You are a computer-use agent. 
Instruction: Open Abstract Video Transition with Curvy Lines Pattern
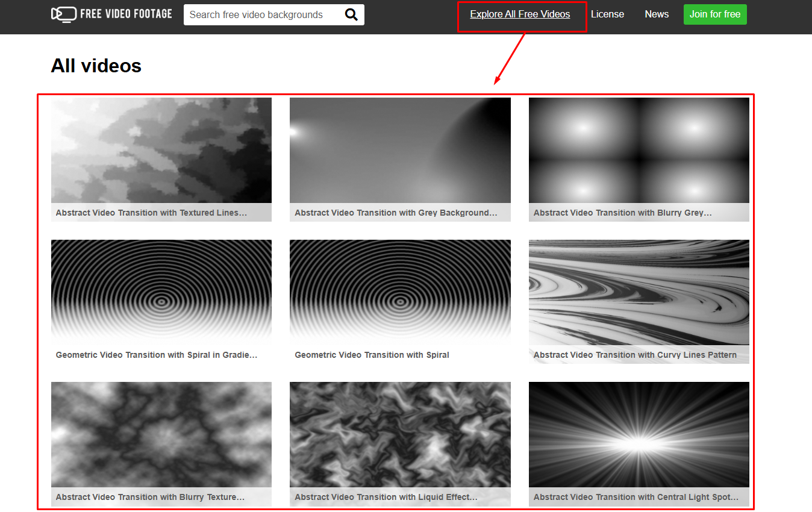[x=639, y=292]
